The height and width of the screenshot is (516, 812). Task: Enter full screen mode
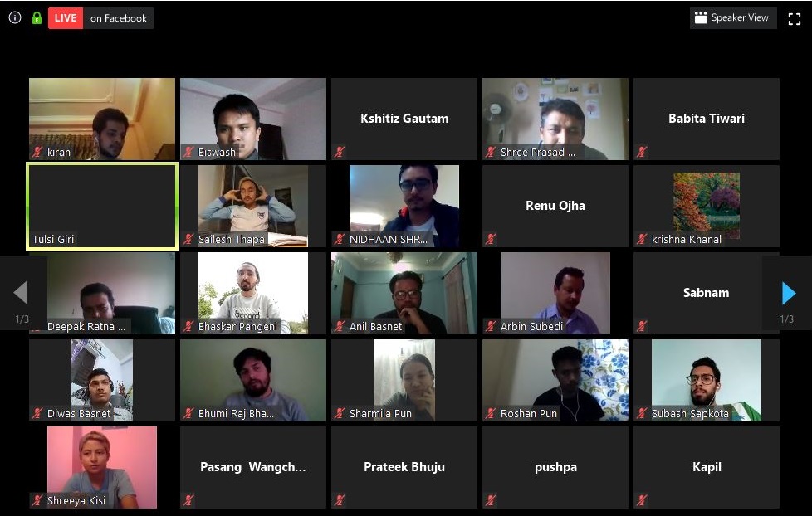coord(794,18)
